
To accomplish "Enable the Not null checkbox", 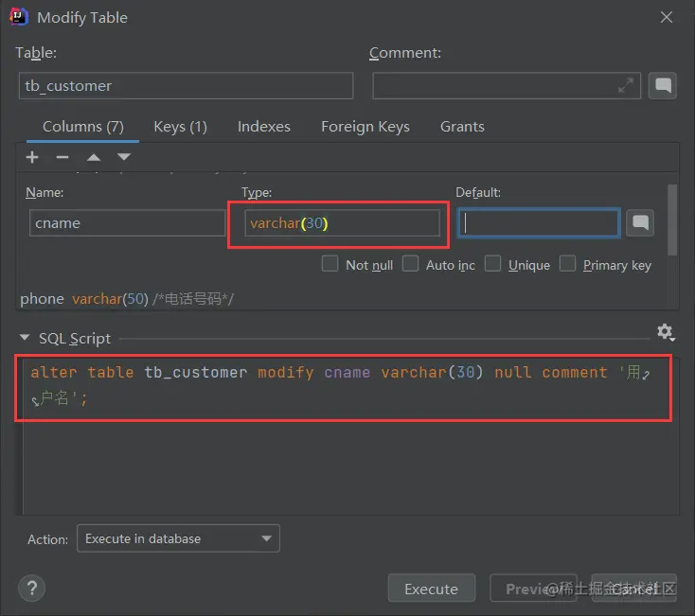I will tap(330, 263).
